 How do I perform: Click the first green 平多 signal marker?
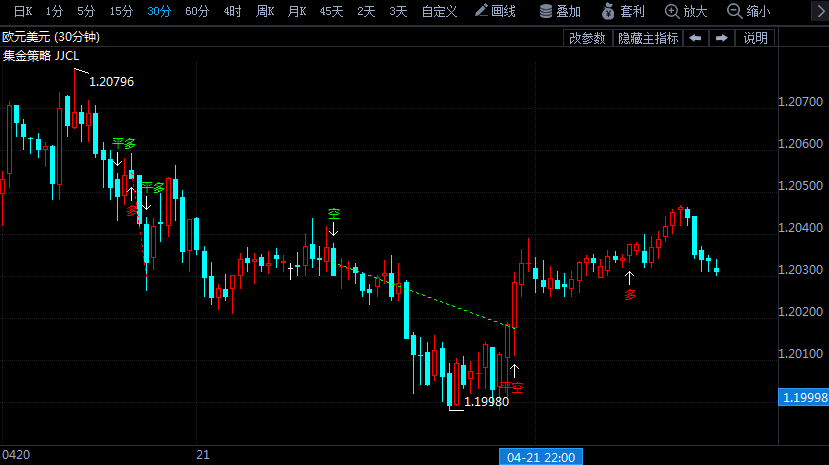point(124,143)
